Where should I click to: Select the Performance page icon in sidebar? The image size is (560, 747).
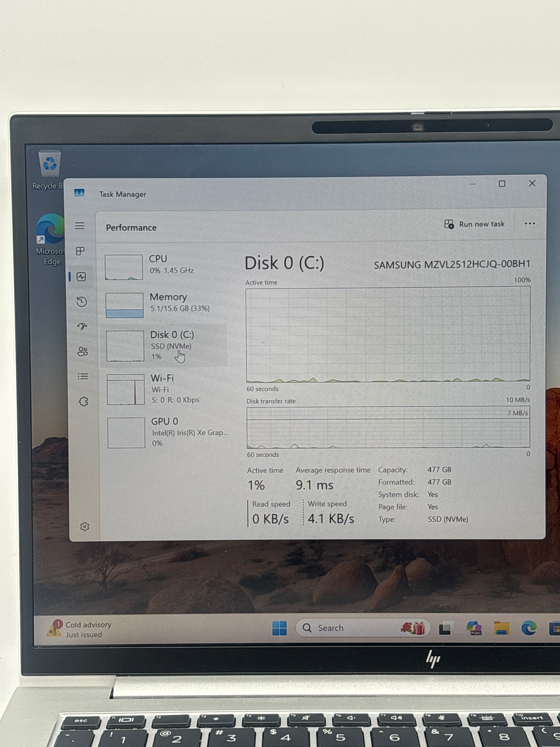(81, 277)
